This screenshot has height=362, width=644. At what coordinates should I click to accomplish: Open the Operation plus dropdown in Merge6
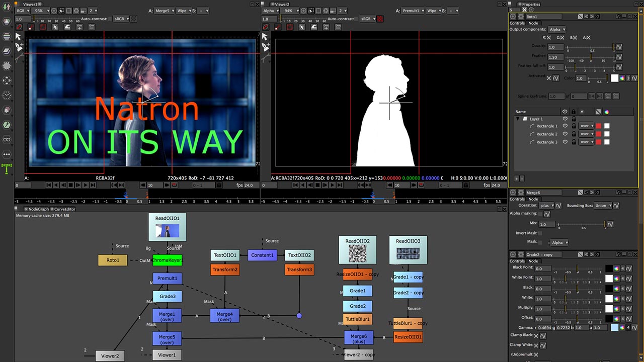tap(547, 205)
